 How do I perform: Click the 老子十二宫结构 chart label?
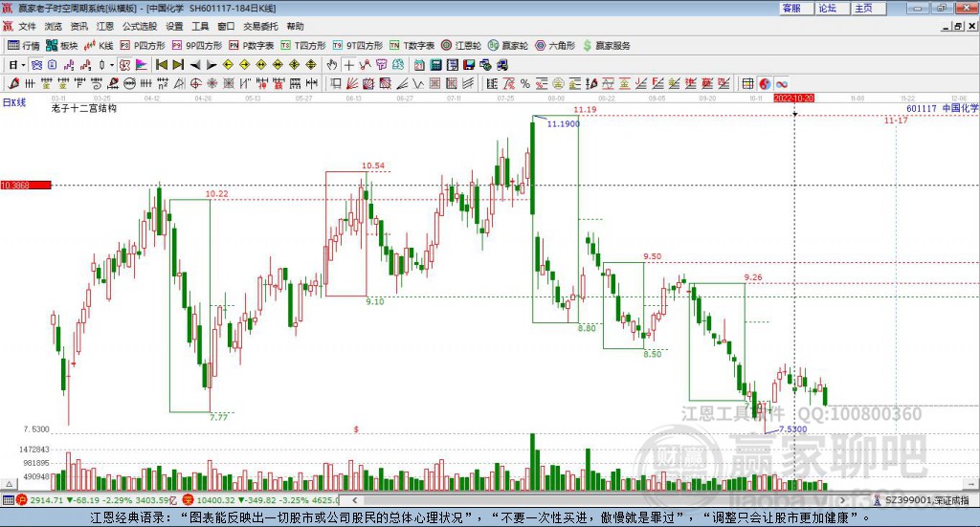(84, 108)
